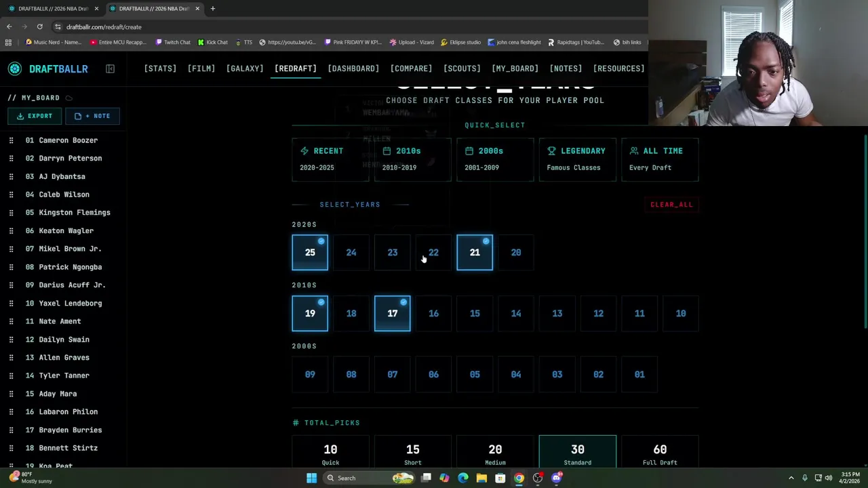
Task: Deselect draft year 25
Action: (310, 252)
